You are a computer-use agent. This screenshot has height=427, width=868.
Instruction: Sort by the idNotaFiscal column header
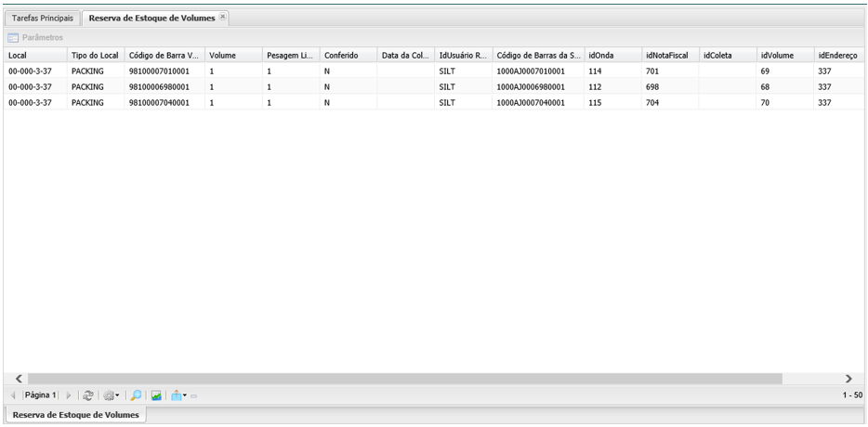670,56
